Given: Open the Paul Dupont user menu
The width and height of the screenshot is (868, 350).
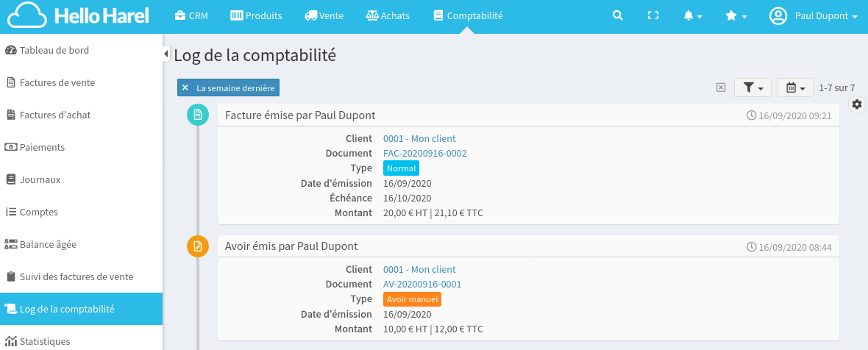Looking at the screenshot, I should (814, 15).
